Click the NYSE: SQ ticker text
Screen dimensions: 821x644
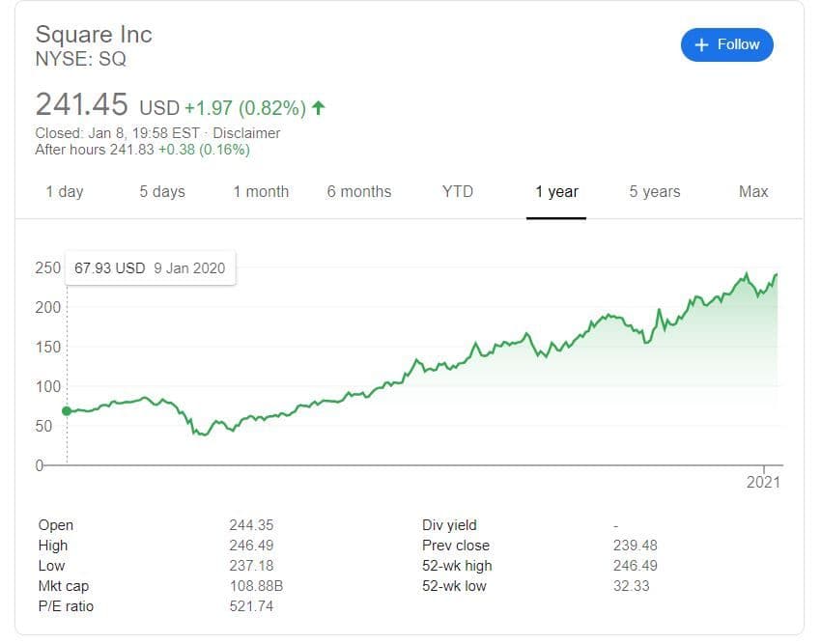click(x=80, y=59)
